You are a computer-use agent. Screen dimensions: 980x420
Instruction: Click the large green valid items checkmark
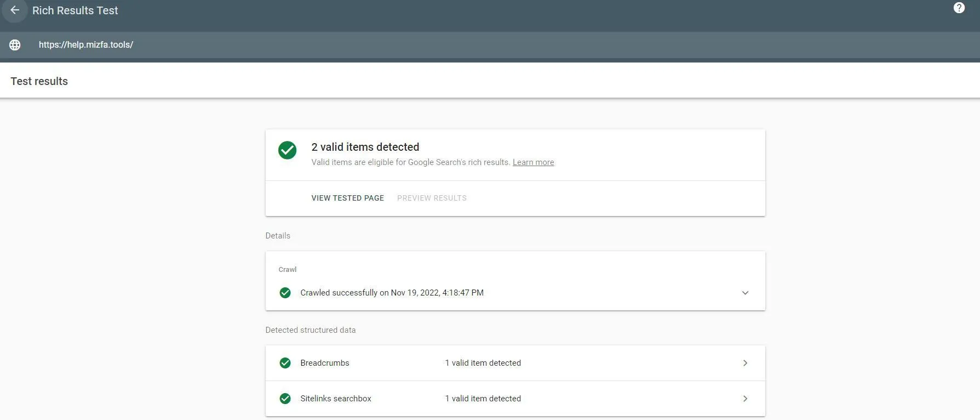pos(287,150)
